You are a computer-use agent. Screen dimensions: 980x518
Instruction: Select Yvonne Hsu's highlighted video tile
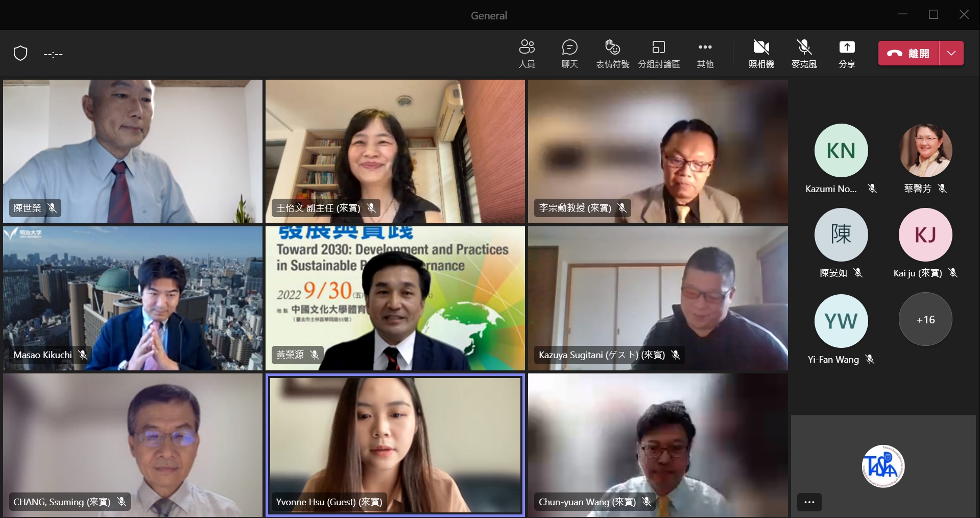click(x=395, y=444)
